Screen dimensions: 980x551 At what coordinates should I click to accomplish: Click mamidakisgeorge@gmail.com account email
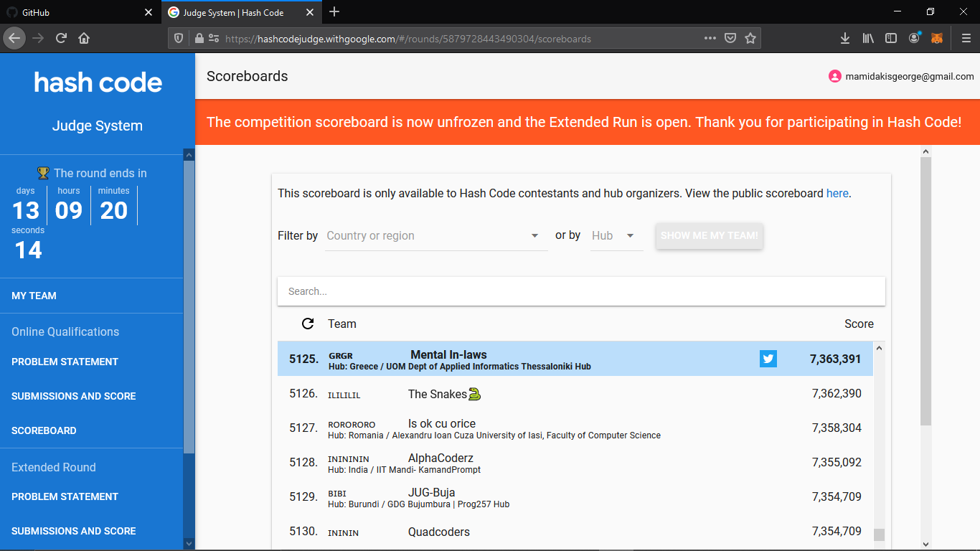click(910, 76)
